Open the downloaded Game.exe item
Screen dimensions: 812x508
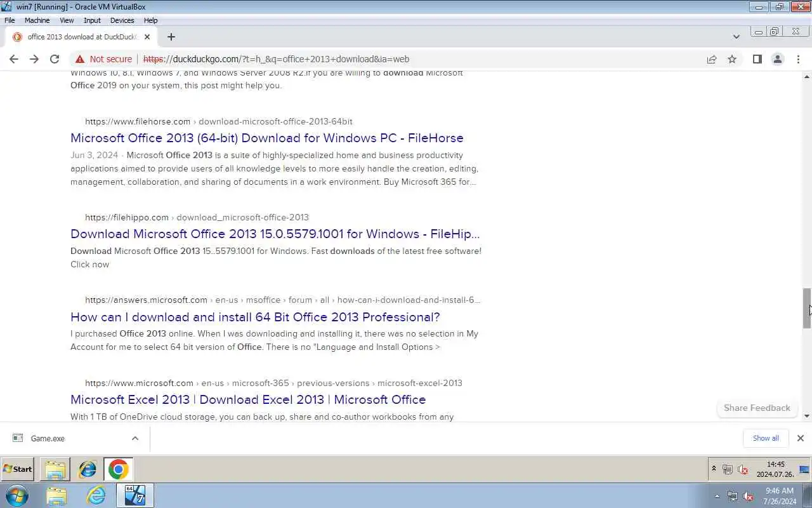click(48, 438)
